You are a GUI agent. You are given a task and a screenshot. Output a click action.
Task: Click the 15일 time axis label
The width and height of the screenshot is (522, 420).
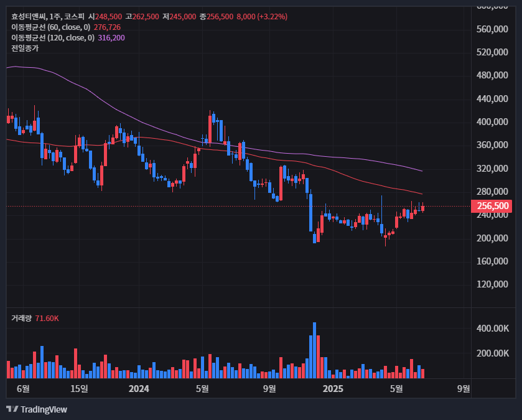(79, 389)
